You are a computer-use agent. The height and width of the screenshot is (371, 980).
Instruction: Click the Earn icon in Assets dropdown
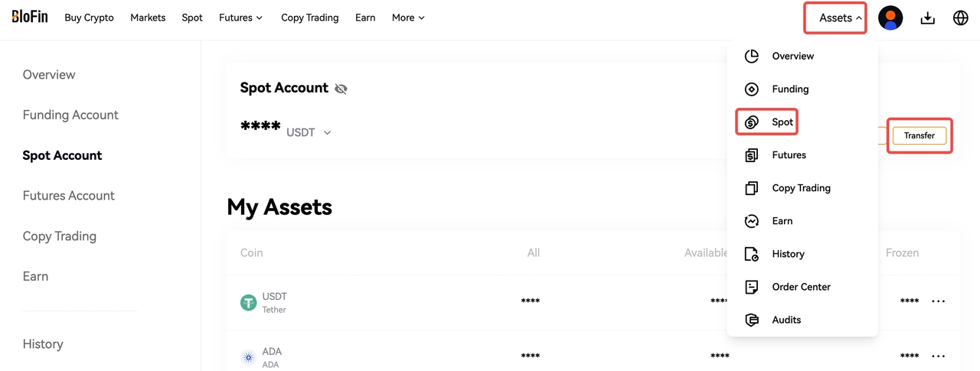click(752, 221)
